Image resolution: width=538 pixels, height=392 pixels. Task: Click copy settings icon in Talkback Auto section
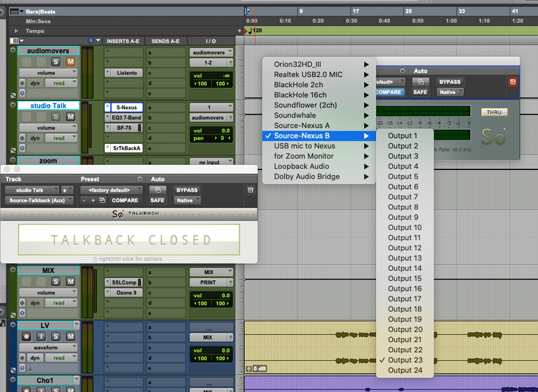click(x=157, y=190)
